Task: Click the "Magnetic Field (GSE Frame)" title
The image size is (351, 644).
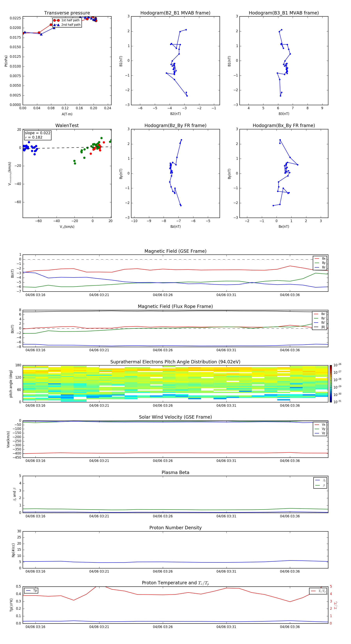Action: coord(175,251)
